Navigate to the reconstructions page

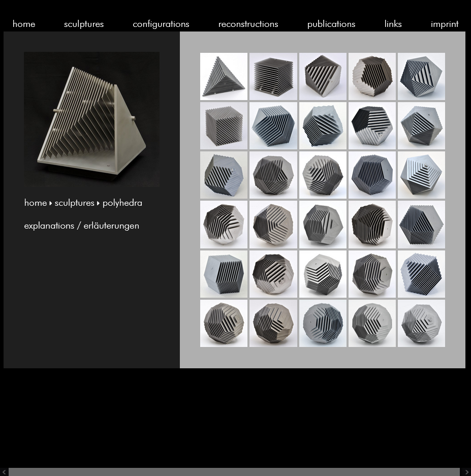[x=248, y=24]
